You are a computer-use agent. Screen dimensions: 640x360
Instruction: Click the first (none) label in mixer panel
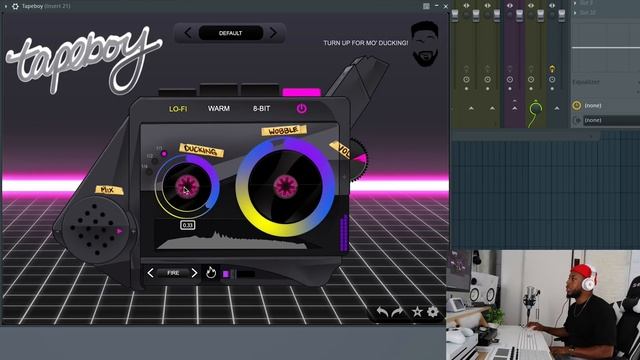[593, 106]
